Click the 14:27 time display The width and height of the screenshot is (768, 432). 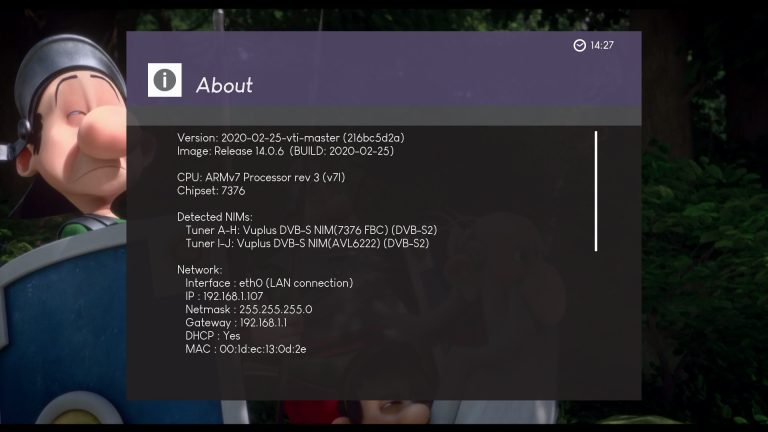[x=602, y=46]
